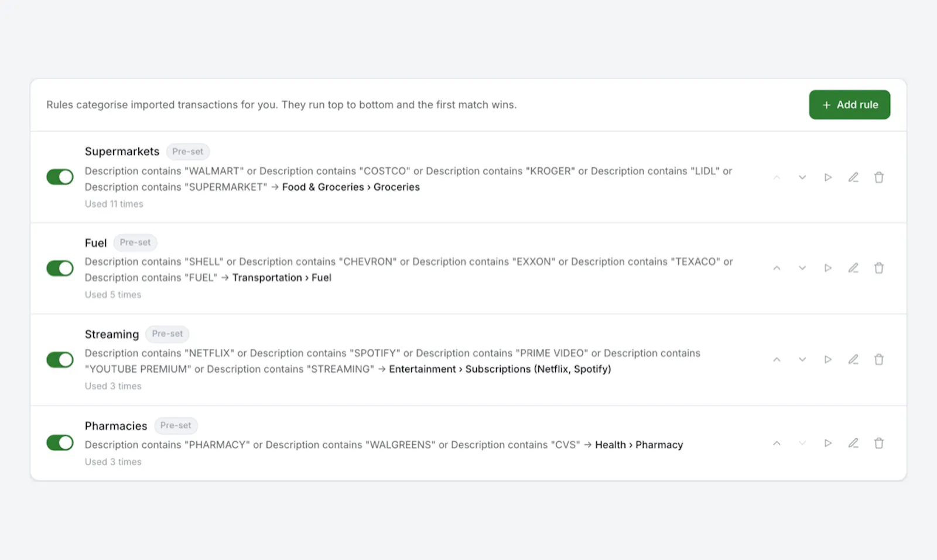The width and height of the screenshot is (937, 560).
Task: Move the Streaming rule down
Action: click(x=802, y=359)
